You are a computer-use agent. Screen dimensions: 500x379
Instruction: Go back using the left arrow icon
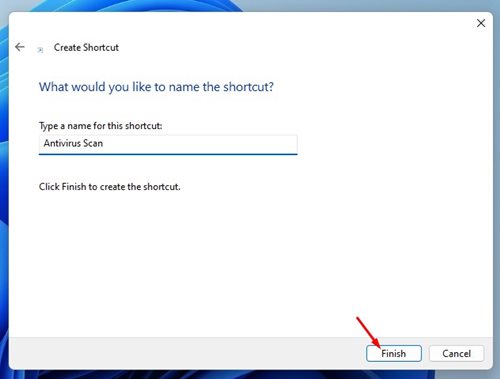[x=20, y=47]
